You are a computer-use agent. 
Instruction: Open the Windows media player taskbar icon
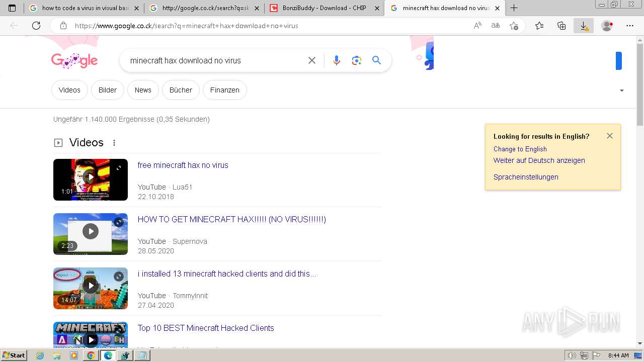74,355
